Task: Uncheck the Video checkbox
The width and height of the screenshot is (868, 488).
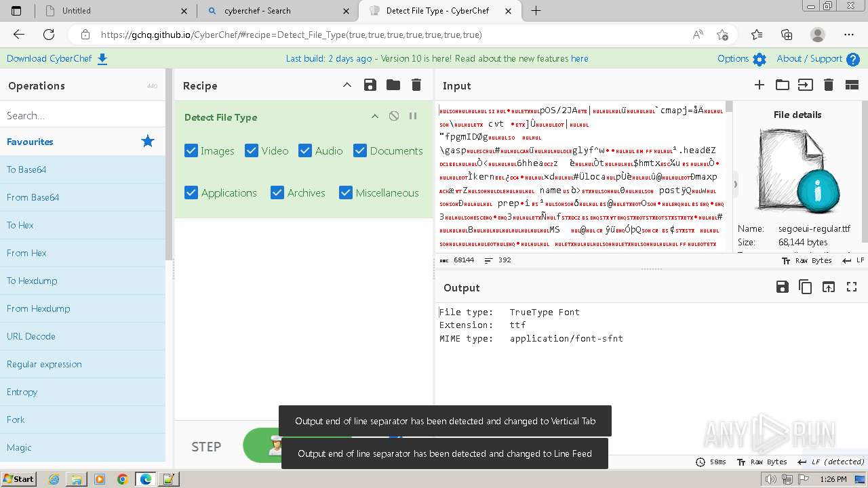Action: pos(252,150)
